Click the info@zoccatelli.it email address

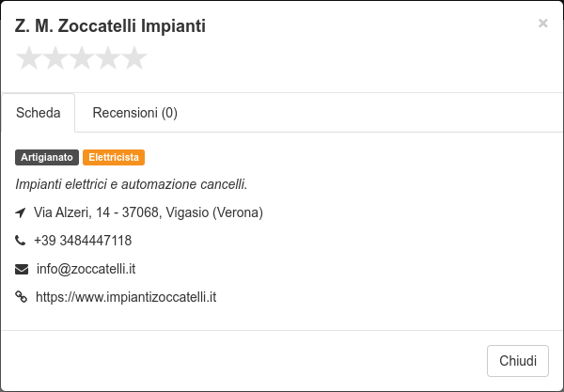click(86, 269)
